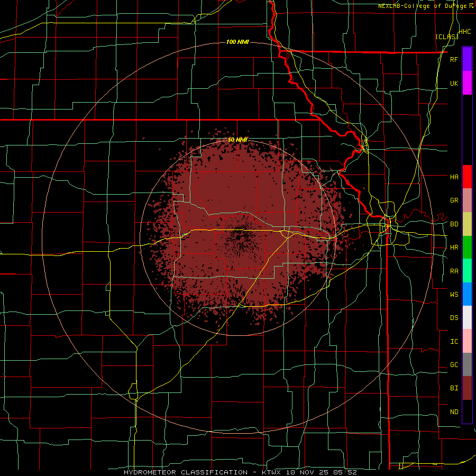Viewport: 476px width, 476px height.
Task: Click the 50 NMI range ring label
Action: (237, 140)
